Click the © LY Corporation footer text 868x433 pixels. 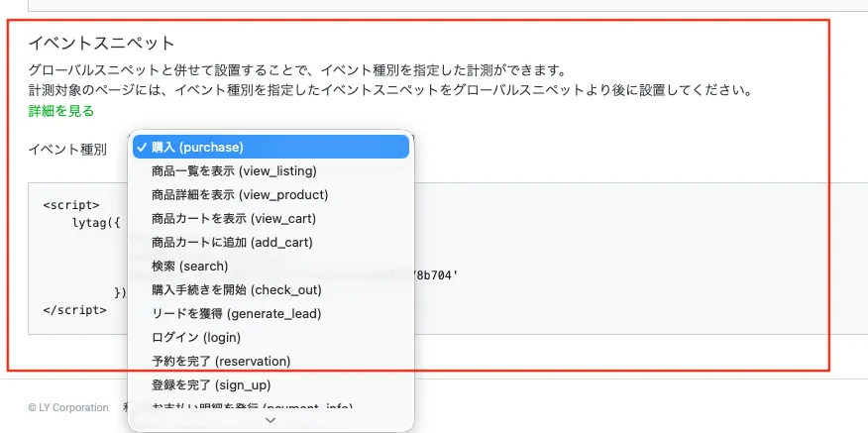(x=68, y=407)
